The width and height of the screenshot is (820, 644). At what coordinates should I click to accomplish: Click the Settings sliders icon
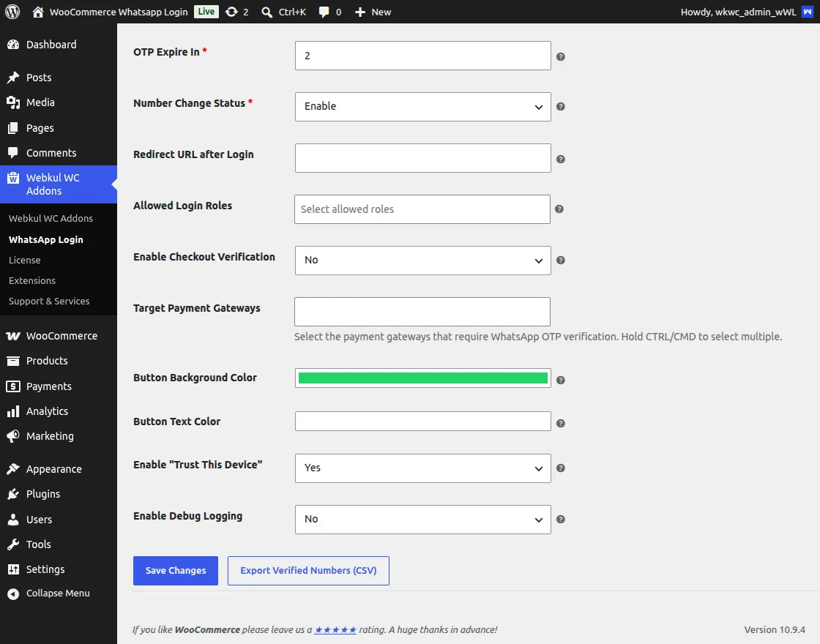(13, 569)
